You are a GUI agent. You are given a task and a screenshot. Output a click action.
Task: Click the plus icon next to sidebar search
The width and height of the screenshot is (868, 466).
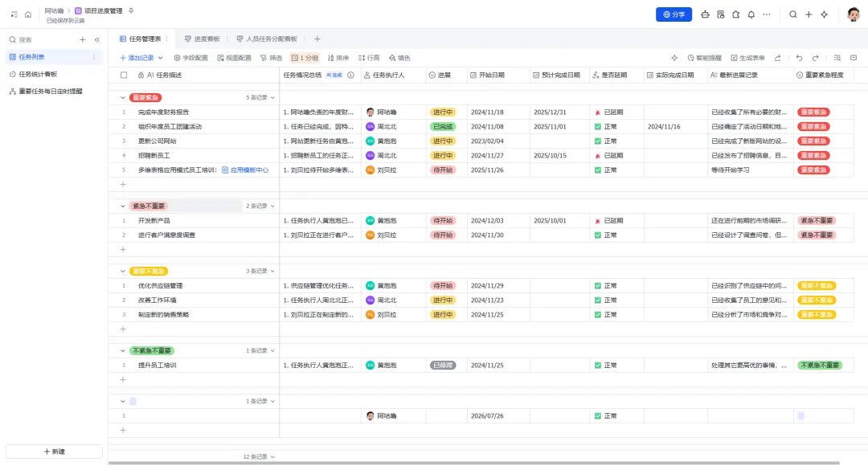83,40
